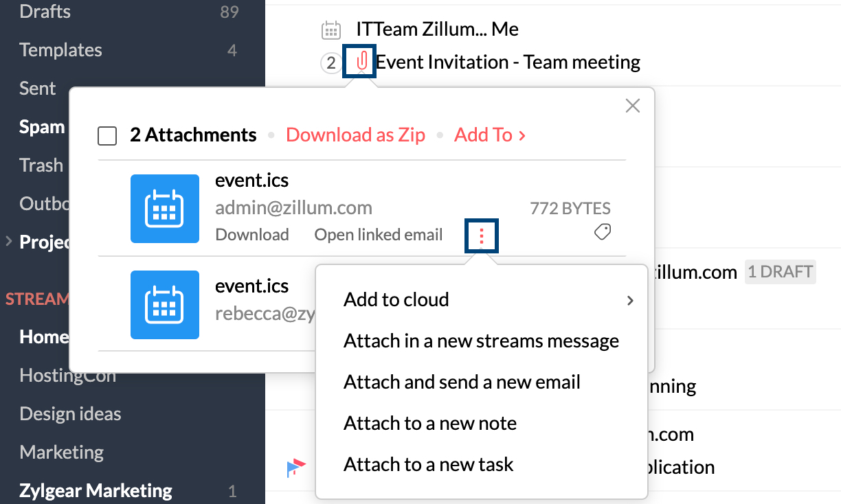Click Download under the first event.ics attachment

click(x=252, y=234)
